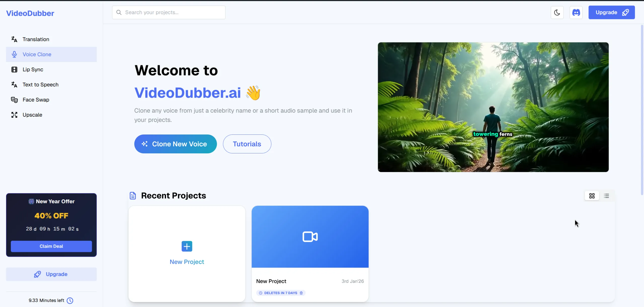Go to Text to Speech section
Viewport: 644px width, 307px height.
click(x=51, y=84)
